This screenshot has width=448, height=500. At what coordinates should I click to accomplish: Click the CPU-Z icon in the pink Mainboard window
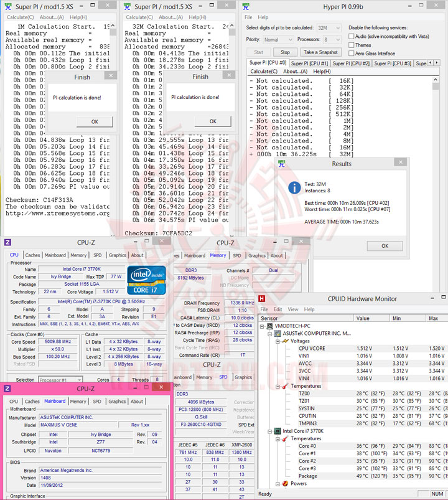coord(7,389)
